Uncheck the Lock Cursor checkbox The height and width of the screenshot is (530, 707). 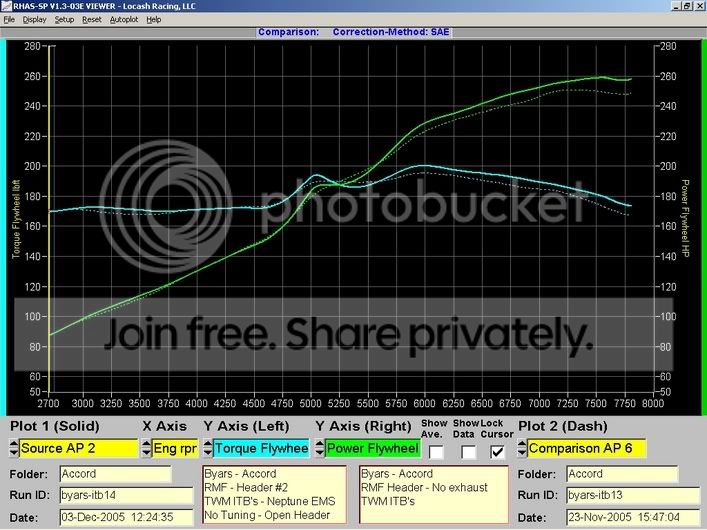pos(497,451)
